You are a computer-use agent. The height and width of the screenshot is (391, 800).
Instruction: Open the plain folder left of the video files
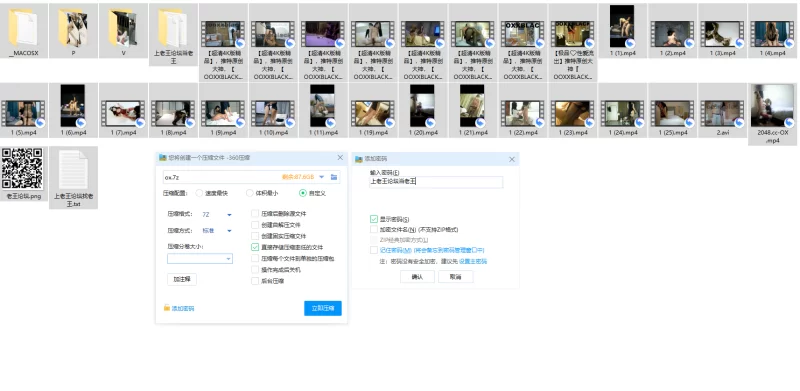[x=173, y=28]
